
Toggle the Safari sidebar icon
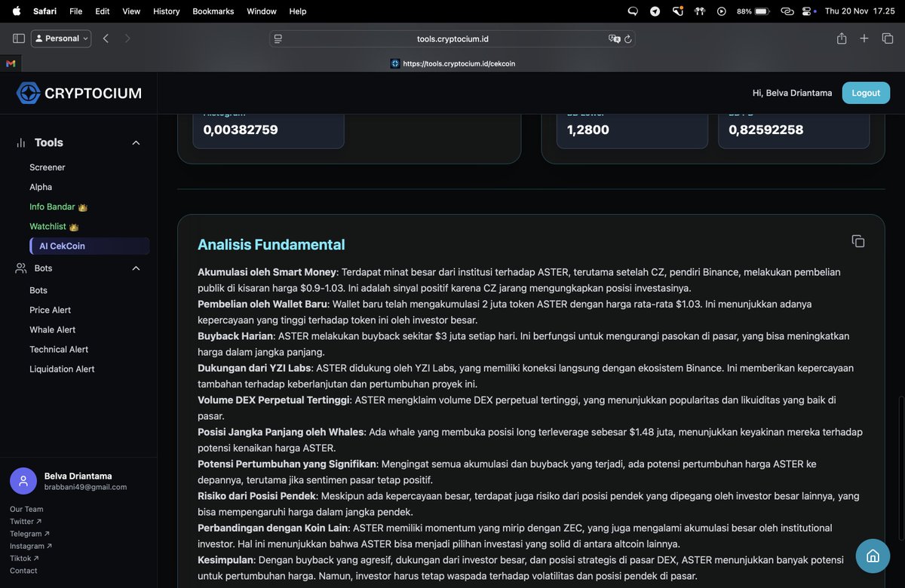click(x=19, y=38)
